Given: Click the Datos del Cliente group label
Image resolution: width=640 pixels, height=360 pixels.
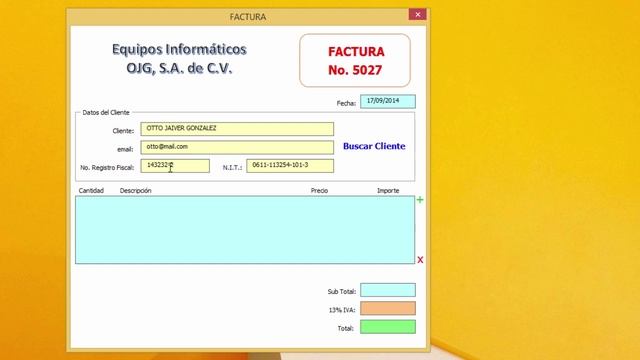Looking at the screenshot, I should click(106, 112).
